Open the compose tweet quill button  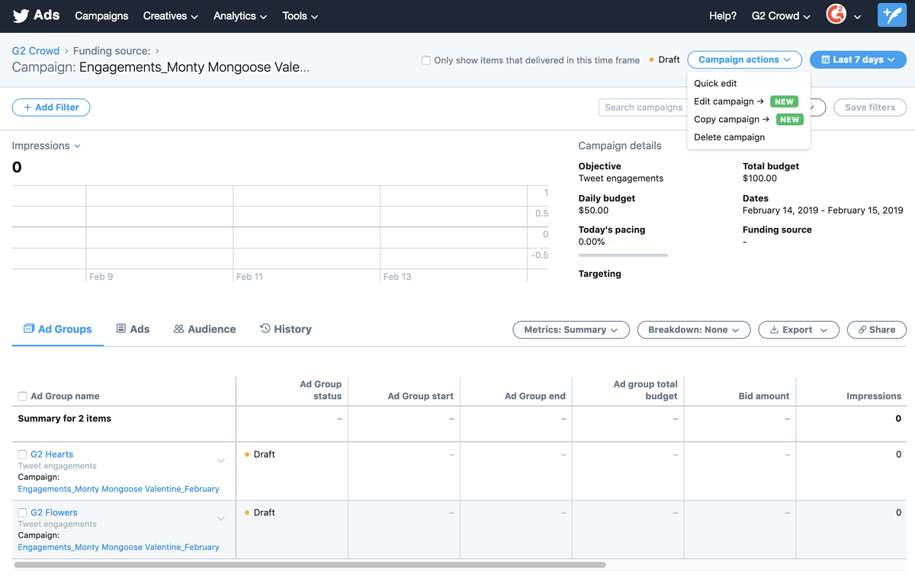(891, 16)
